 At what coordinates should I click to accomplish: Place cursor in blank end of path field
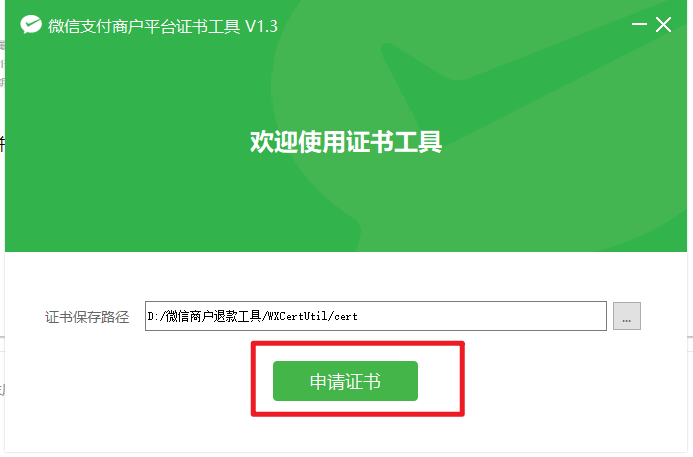pyautogui.click(x=482, y=316)
